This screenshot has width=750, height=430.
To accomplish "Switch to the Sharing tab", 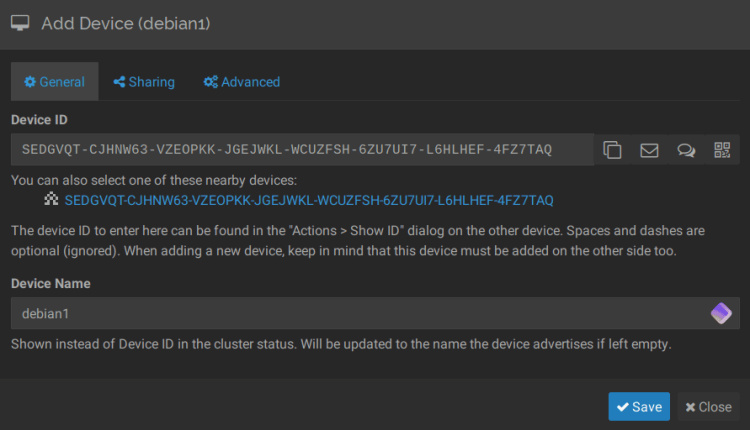I will point(144,82).
